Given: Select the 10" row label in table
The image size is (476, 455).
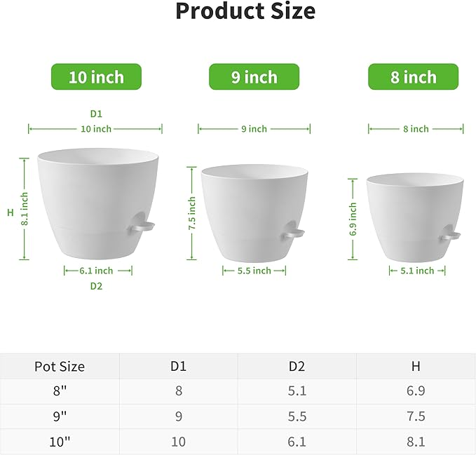Looking at the screenshot, I should 60,440.
